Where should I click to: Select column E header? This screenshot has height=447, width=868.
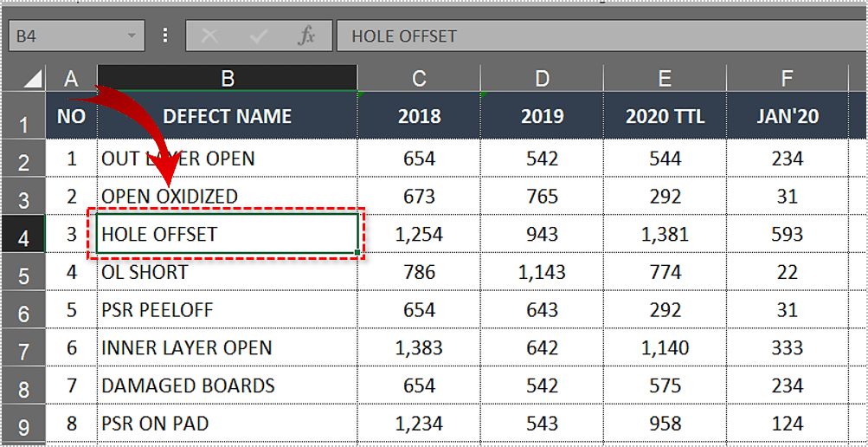664,79
